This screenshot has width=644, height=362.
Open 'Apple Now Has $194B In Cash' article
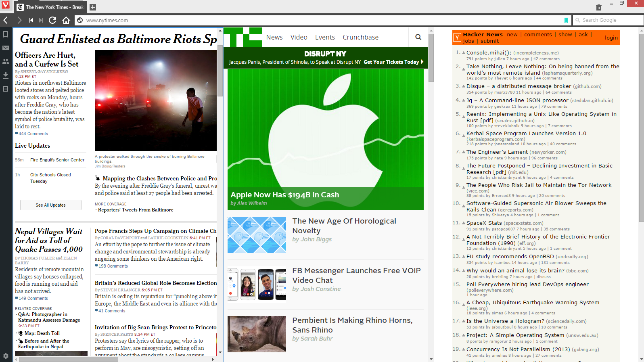[x=285, y=195]
